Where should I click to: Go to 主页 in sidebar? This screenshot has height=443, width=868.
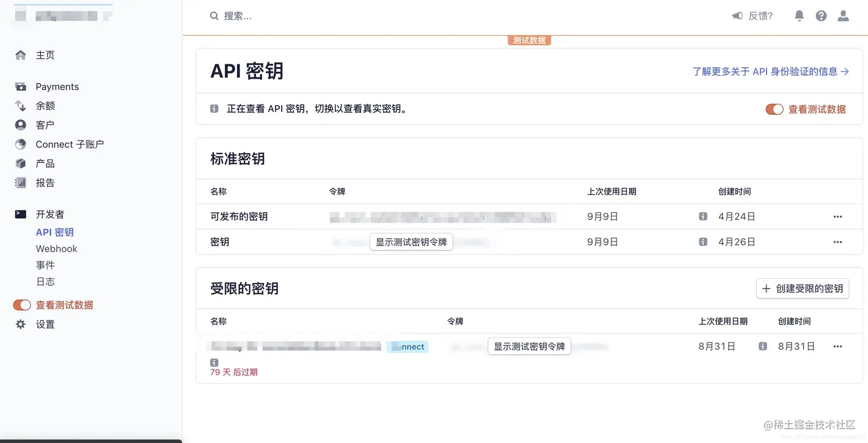45,55
